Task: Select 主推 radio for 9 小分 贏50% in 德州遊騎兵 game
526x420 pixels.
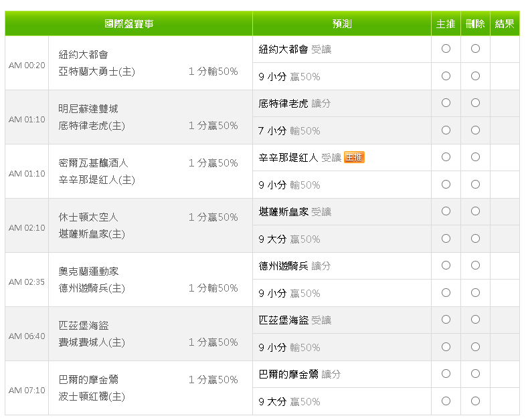Action: coord(446,293)
